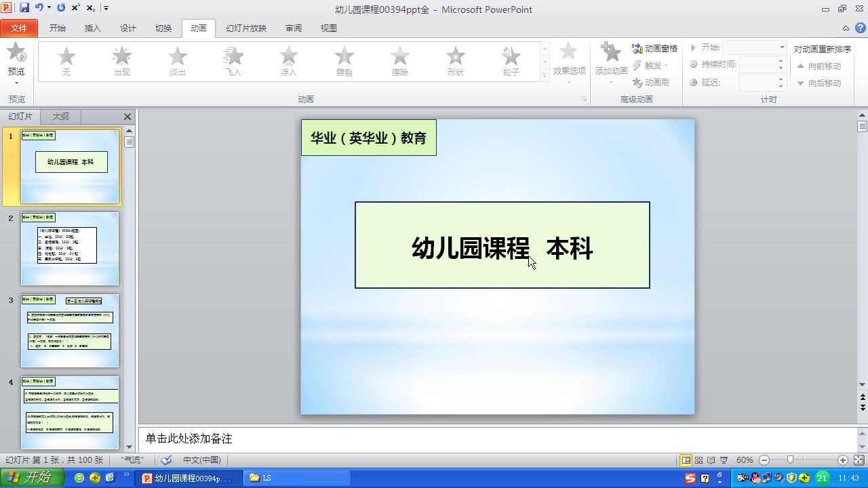Viewport: 868px width, 488px height.
Task: Switch to the 幻灯片放映 (Slide Show) tab
Action: coord(246,28)
